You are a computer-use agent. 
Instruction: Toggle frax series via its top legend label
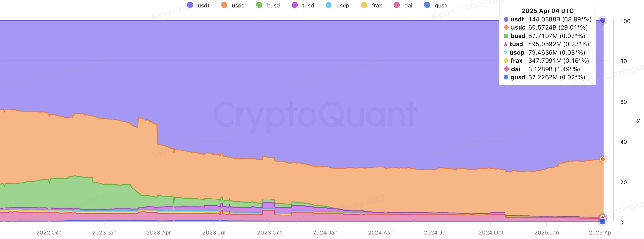tap(377, 5)
